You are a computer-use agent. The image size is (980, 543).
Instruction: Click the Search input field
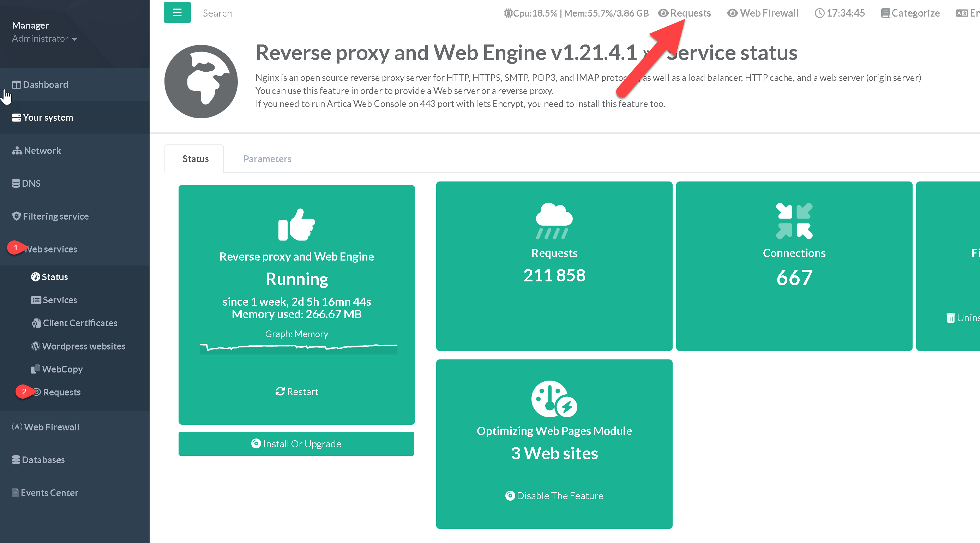[x=217, y=13]
